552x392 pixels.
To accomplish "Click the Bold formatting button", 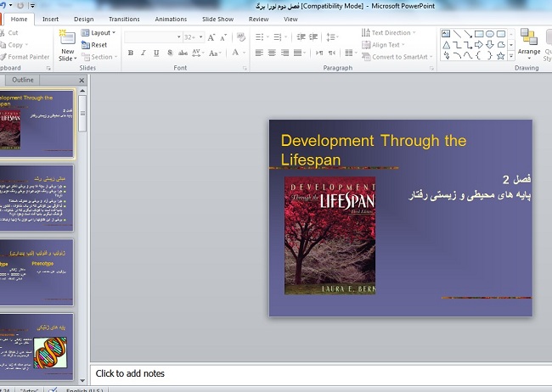I will [131, 53].
